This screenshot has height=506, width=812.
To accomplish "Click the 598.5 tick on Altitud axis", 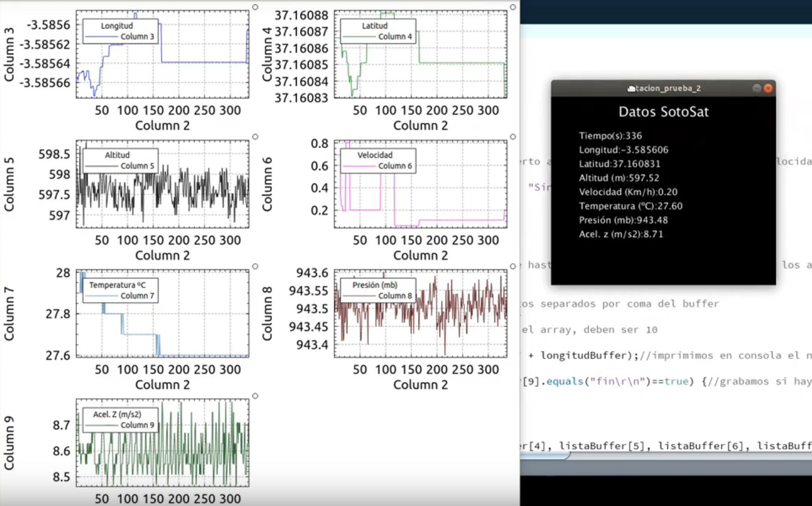I will point(55,154).
